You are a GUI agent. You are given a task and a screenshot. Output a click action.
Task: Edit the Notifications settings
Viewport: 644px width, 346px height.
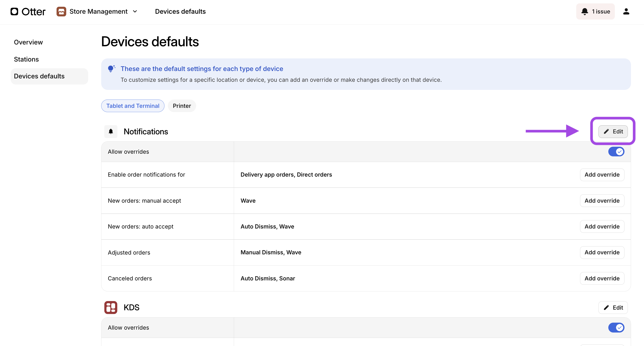[613, 131]
